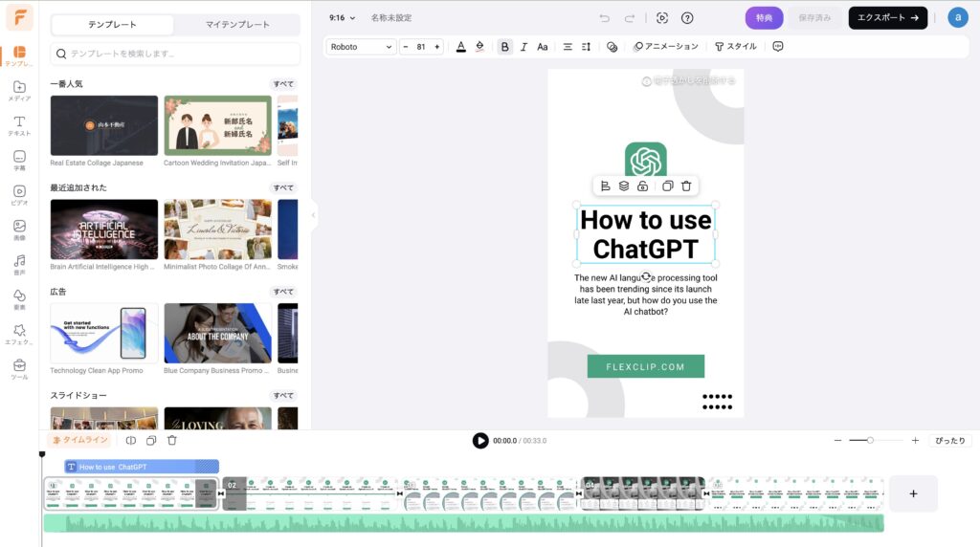Image resolution: width=980 pixels, height=547 pixels.
Task: Collapse the left template panel with the chevron
Action: (313, 215)
